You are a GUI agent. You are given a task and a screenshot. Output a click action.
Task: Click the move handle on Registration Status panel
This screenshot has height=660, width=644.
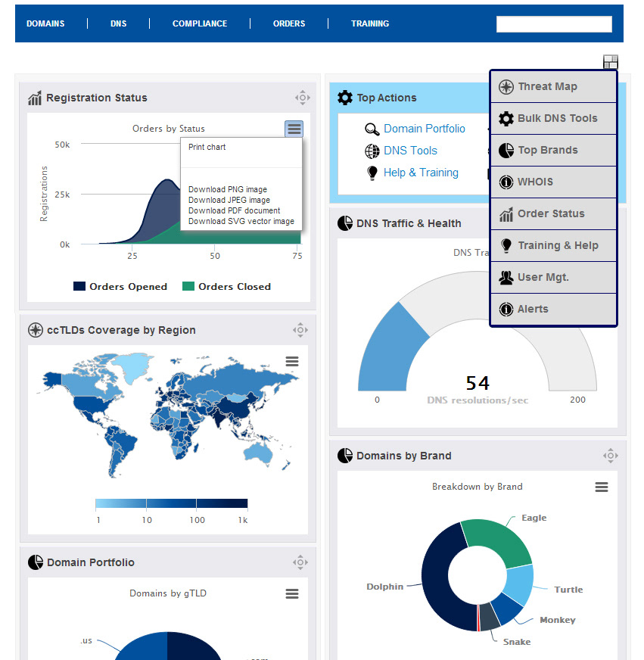[x=302, y=98]
